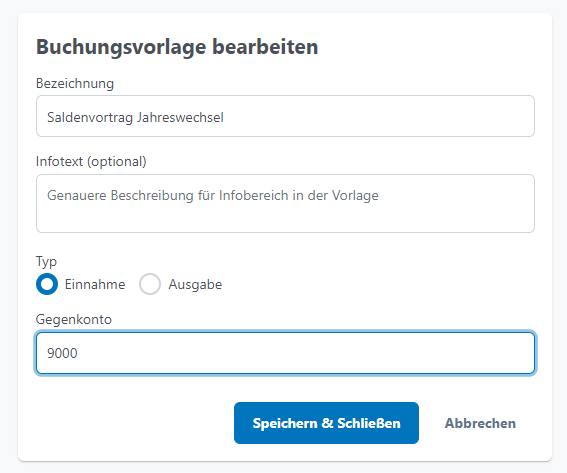Place cursor after Saldenvortrag Jahreswechsel text
567x473 pixels.
(x=225, y=118)
